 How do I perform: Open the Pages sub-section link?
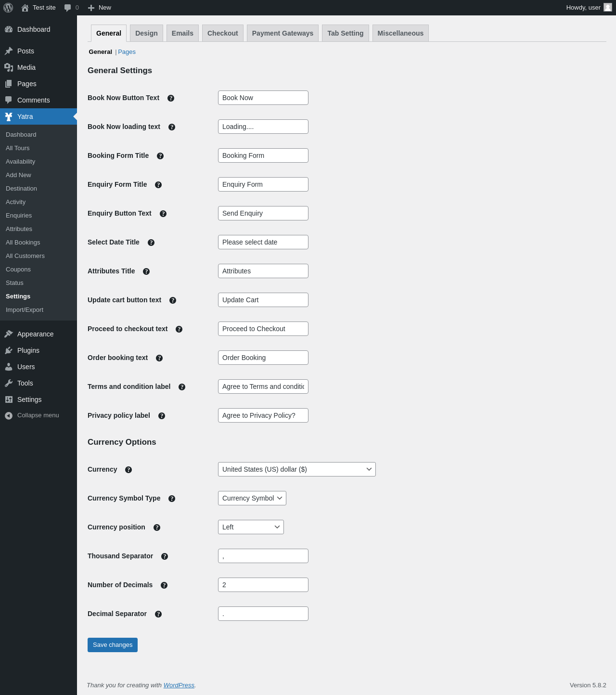point(127,52)
